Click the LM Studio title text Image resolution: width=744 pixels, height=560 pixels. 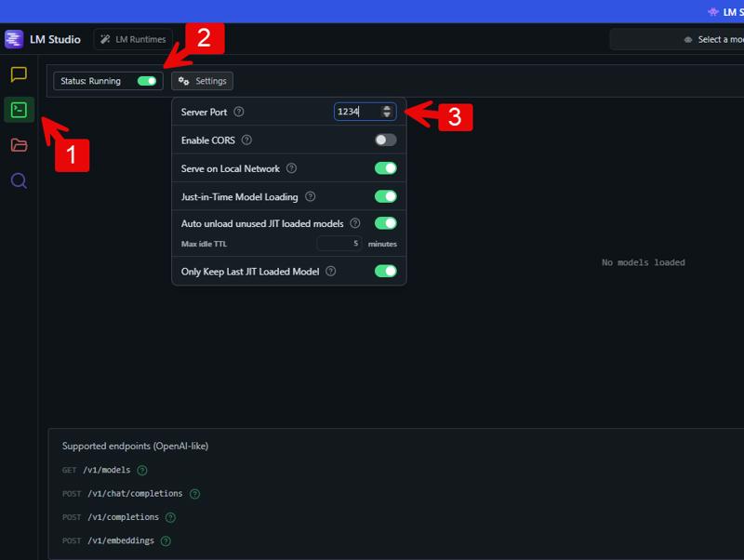pos(55,39)
